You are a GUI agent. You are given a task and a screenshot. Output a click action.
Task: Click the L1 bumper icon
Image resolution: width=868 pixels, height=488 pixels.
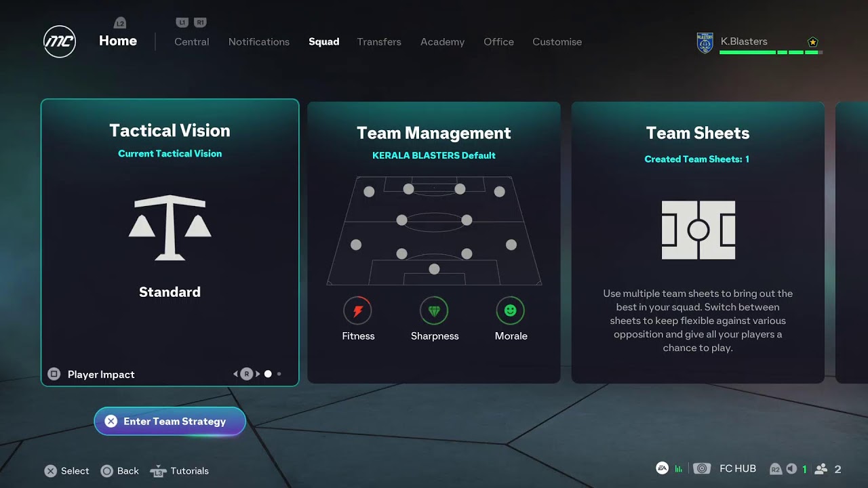(182, 22)
